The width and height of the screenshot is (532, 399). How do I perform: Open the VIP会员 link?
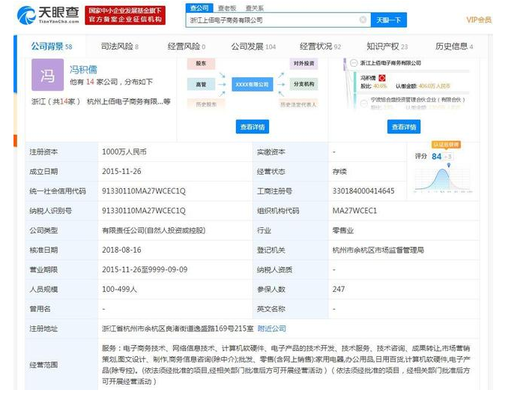click(x=479, y=19)
